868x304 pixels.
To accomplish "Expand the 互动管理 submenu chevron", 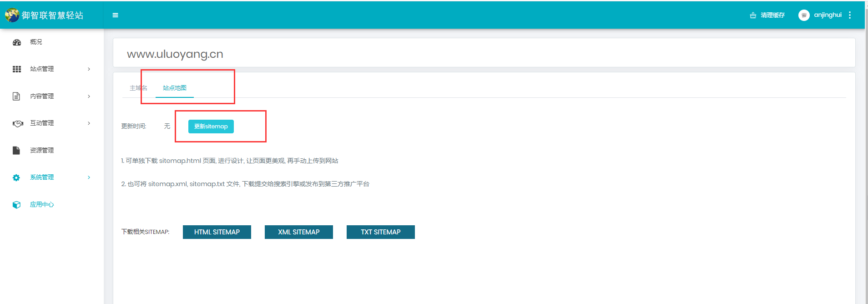I will click(x=89, y=123).
